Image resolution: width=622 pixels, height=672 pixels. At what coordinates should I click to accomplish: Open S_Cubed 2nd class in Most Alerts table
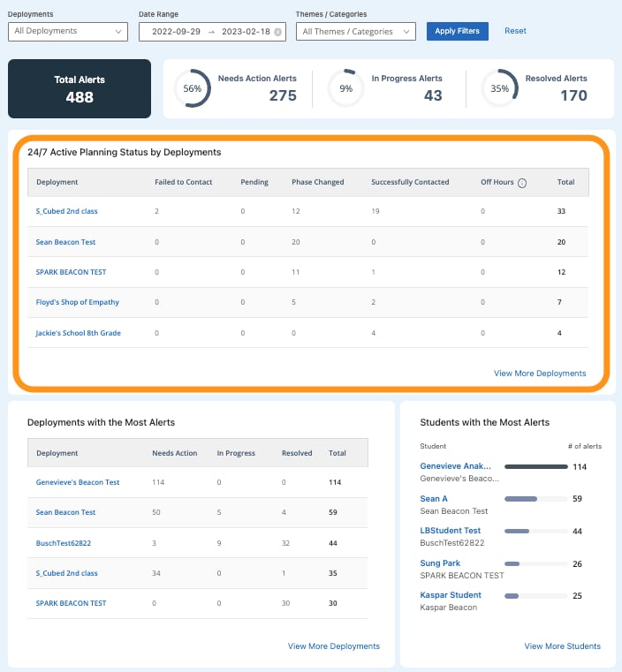point(66,573)
